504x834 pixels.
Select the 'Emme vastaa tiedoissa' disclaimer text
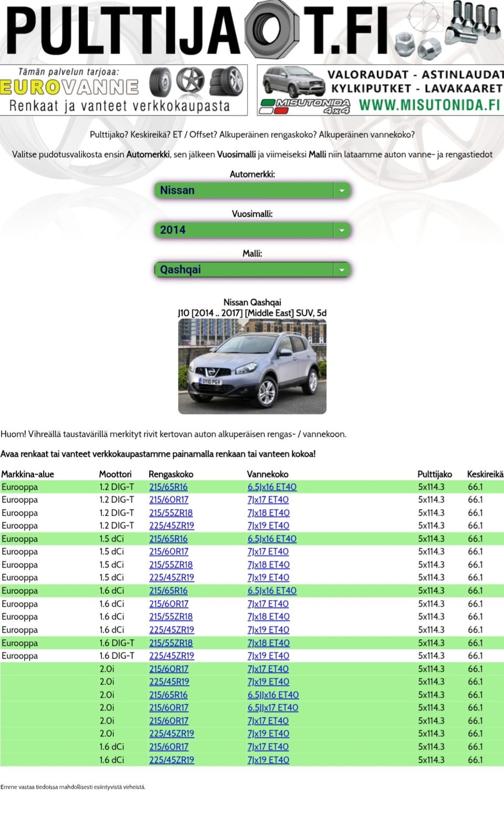[73, 787]
